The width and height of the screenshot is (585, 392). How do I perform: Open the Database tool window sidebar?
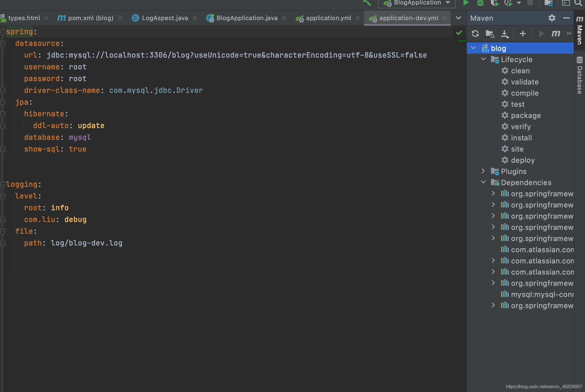579,75
